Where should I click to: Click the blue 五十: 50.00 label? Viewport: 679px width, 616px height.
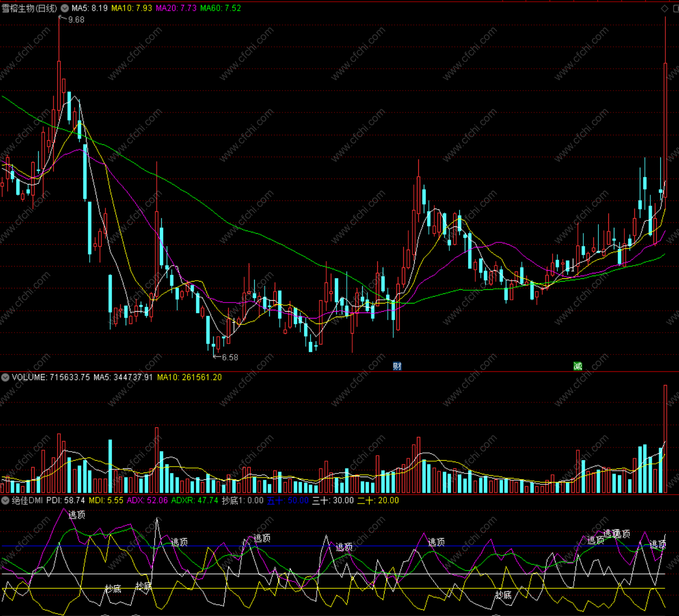point(288,500)
